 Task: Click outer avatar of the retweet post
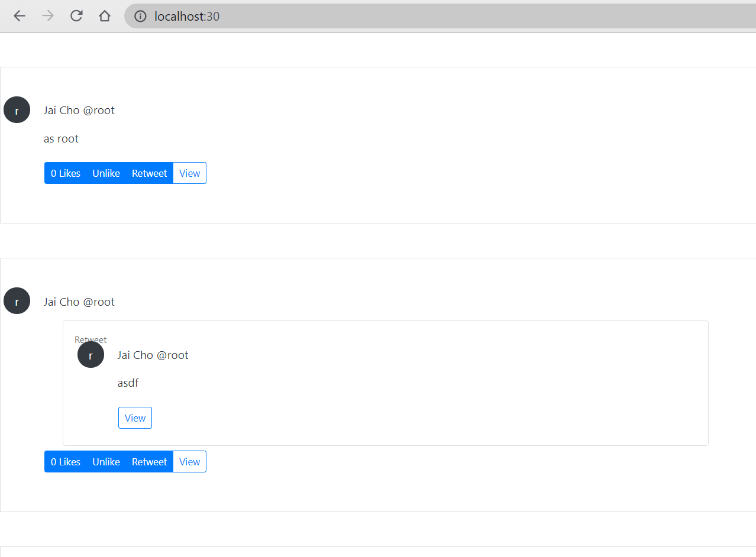point(17,301)
